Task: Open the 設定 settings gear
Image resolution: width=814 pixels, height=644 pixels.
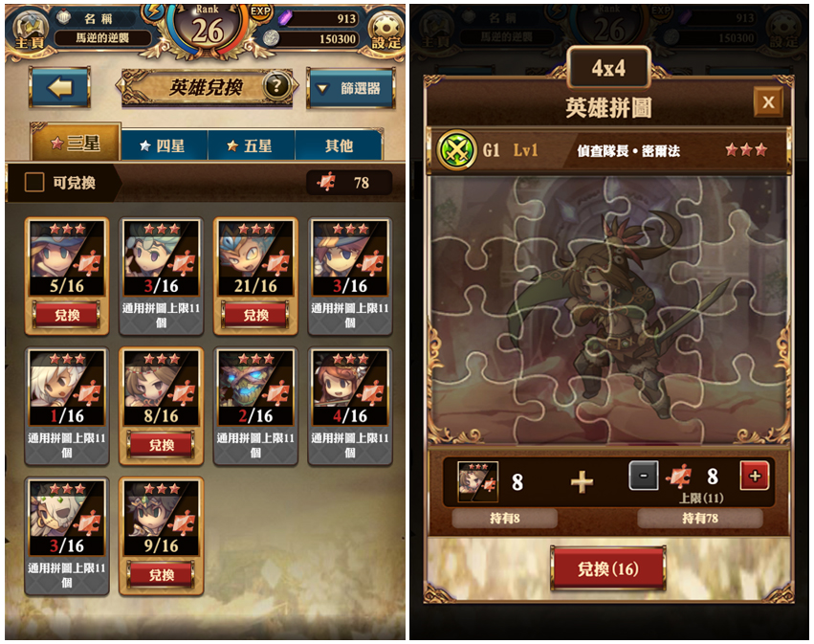Action: [386, 32]
